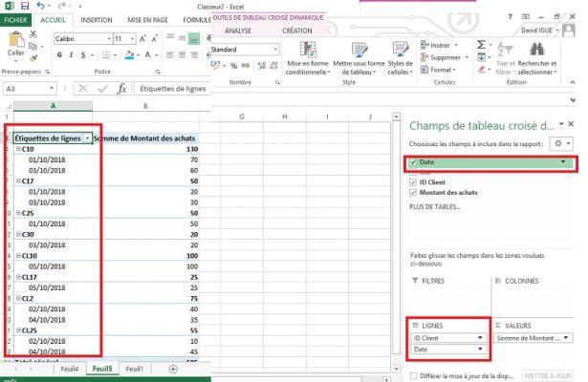Switch to the INSERTION tab
This screenshot has height=382, width=588.
tap(97, 20)
